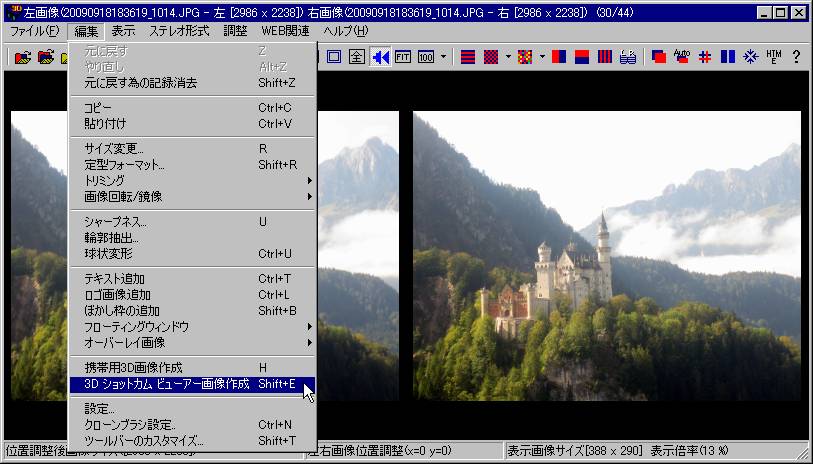Select 球状変形 menu entry
Screen dimensions: 813x464
point(193,254)
